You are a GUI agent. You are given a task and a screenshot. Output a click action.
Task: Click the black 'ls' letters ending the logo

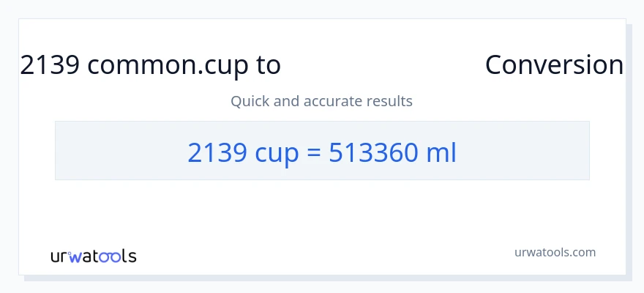coord(129,256)
